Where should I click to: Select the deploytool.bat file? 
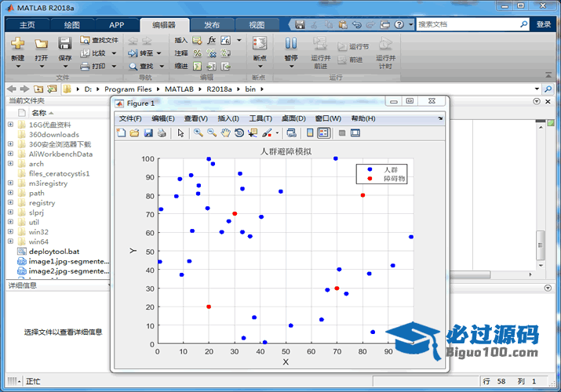[54, 252]
